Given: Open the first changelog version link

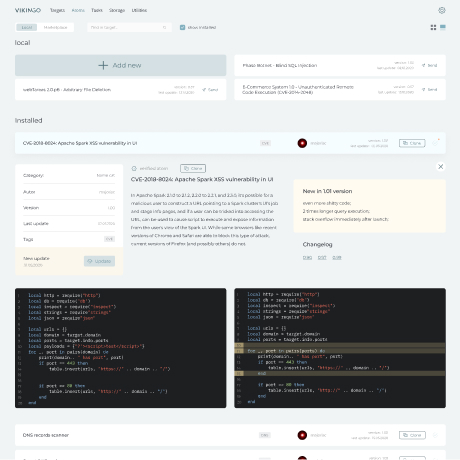Looking at the screenshot, I should click(307, 257).
